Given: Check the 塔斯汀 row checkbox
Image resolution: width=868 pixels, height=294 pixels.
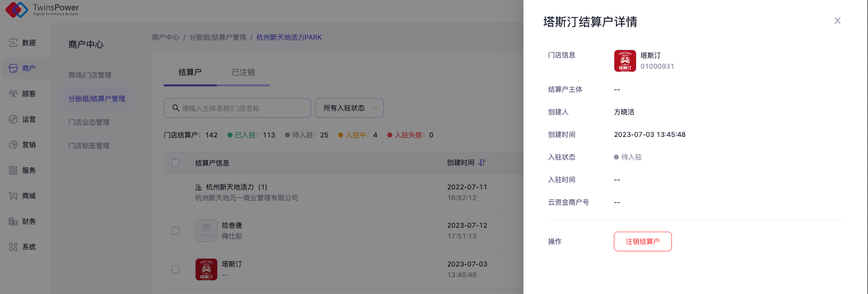Looking at the screenshot, I should [175, 269].
